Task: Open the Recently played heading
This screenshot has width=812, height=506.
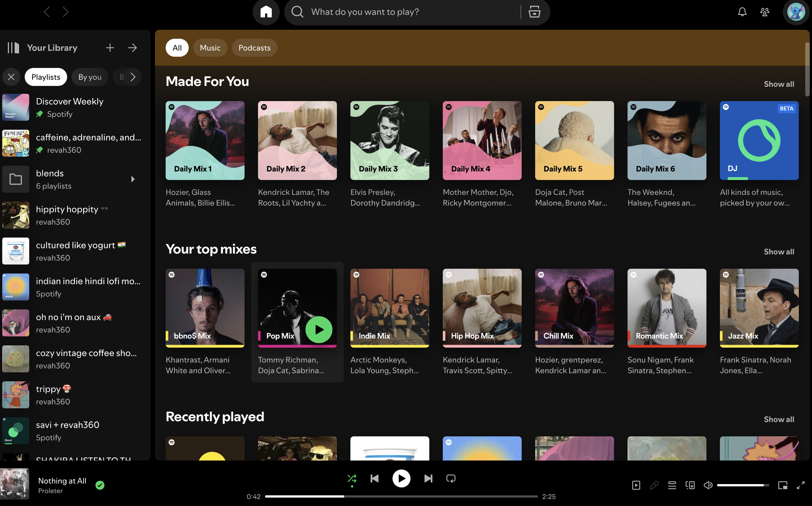Action: [215, 417]
